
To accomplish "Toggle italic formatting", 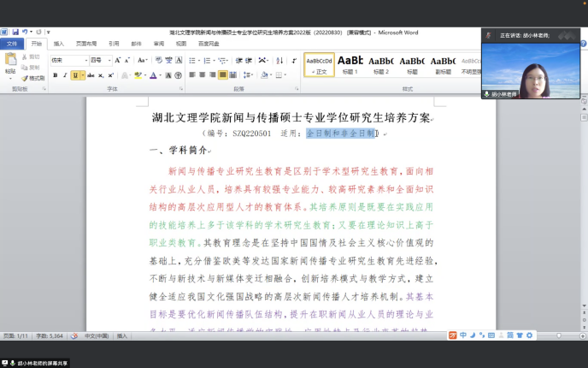I will 65,75.
